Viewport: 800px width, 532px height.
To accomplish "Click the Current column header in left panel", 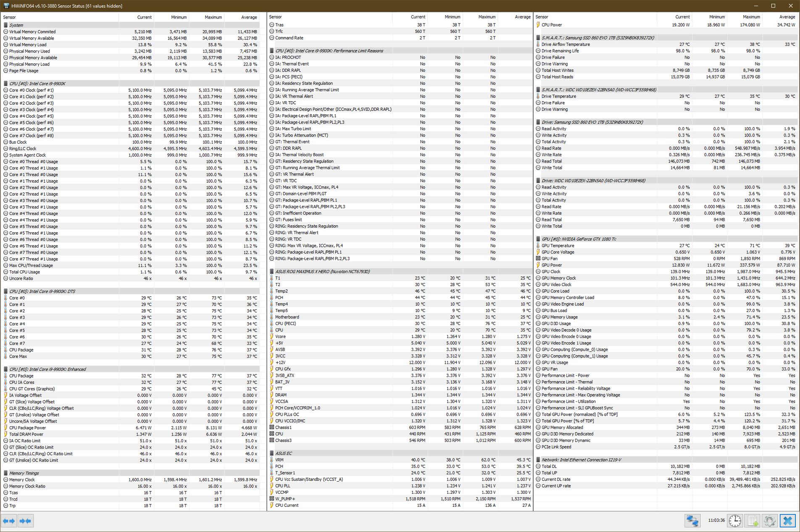I will click(x=136, y=17).
